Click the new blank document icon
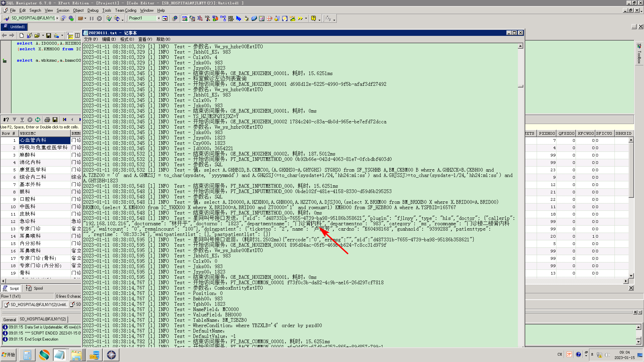Screen dimensions: 644x362 [x=21, y=36]
